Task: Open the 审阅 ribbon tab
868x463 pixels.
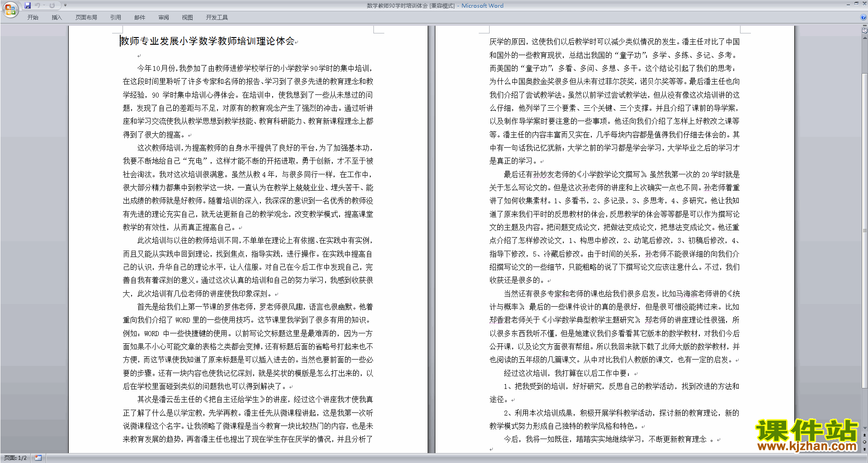Action: coord(164,18)
